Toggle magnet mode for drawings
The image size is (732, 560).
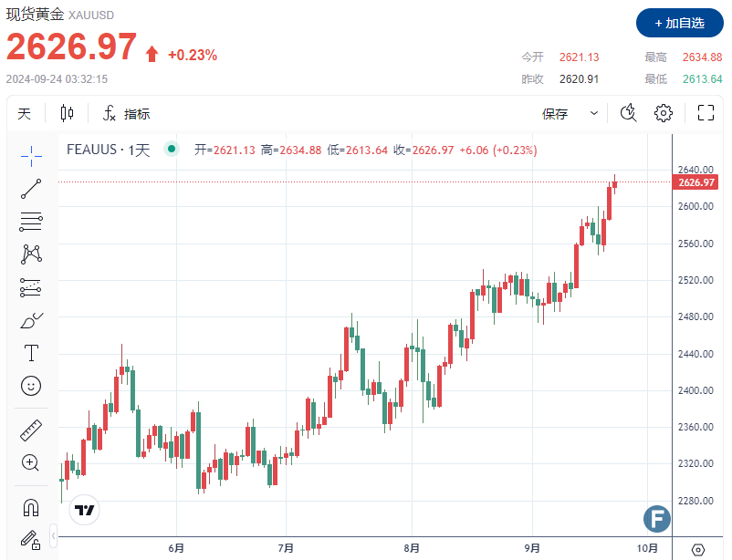31,507
